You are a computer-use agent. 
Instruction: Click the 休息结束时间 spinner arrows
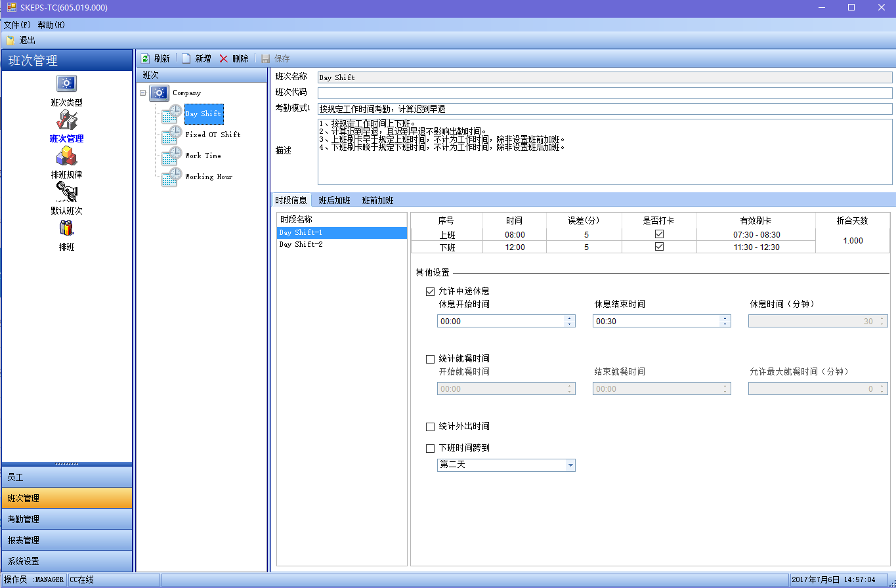tap(725, 322)
